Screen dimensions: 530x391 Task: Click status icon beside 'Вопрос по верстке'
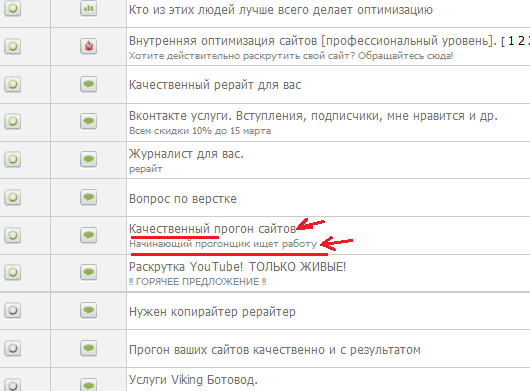13,197
